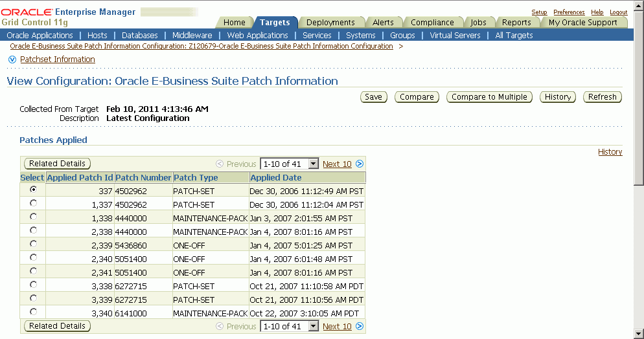The width and height of the screenshot is (644, 339).
Task: Select radio button for patch id 1,338
Action: [33, 217]
